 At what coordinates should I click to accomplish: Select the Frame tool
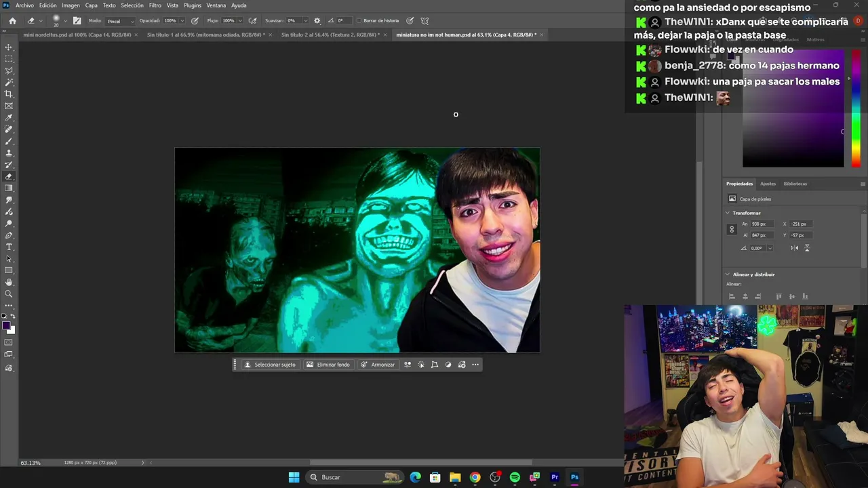pos(9,106)
